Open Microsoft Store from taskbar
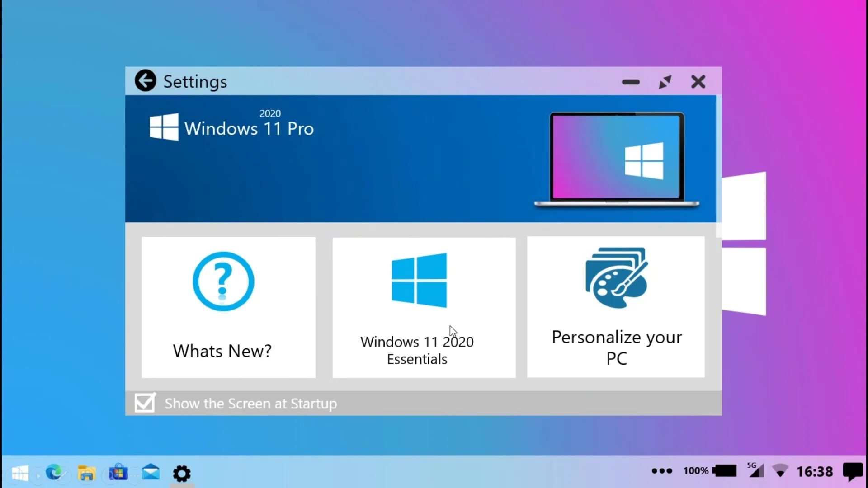This screenshot has width=868, height=488. (118, 473)
